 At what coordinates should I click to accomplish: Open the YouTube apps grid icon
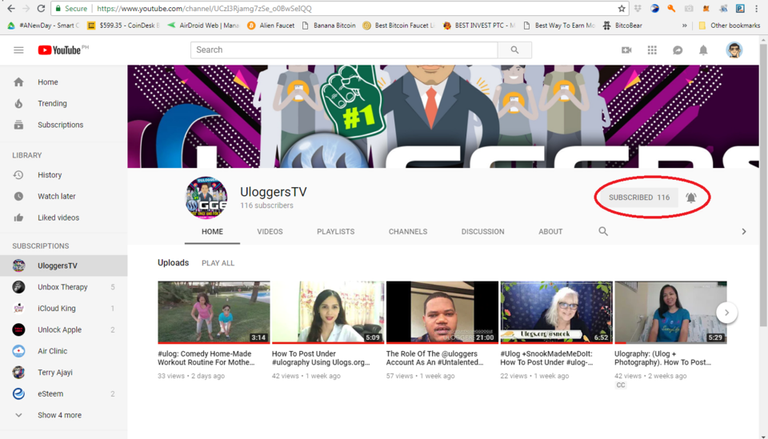652,50
